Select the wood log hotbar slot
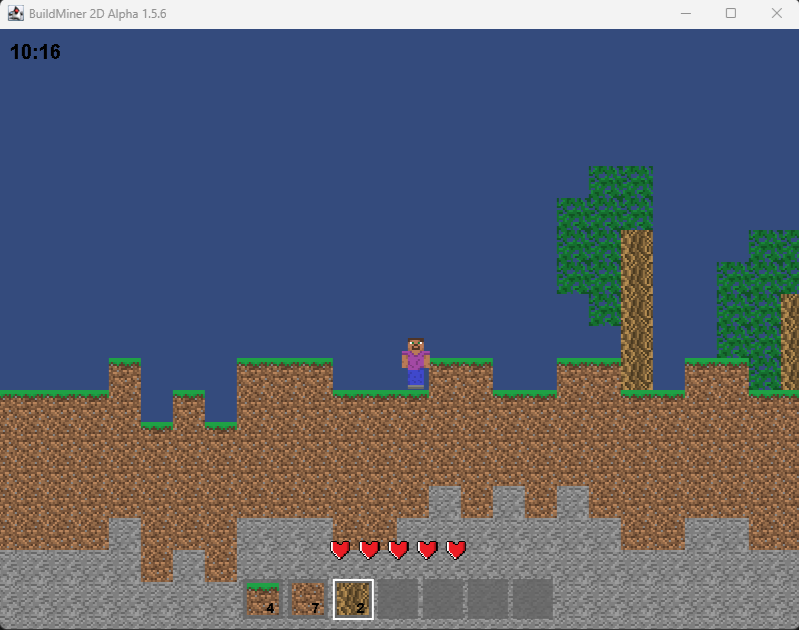The image size is (799, 630). 353,599
